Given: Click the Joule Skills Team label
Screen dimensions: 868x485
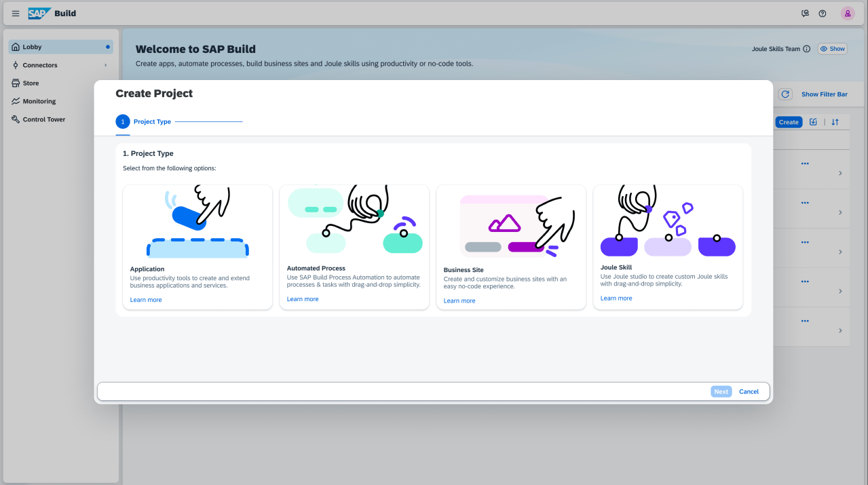Looking at the screenshot, I should pyautogui.click(x=776, y=49).
